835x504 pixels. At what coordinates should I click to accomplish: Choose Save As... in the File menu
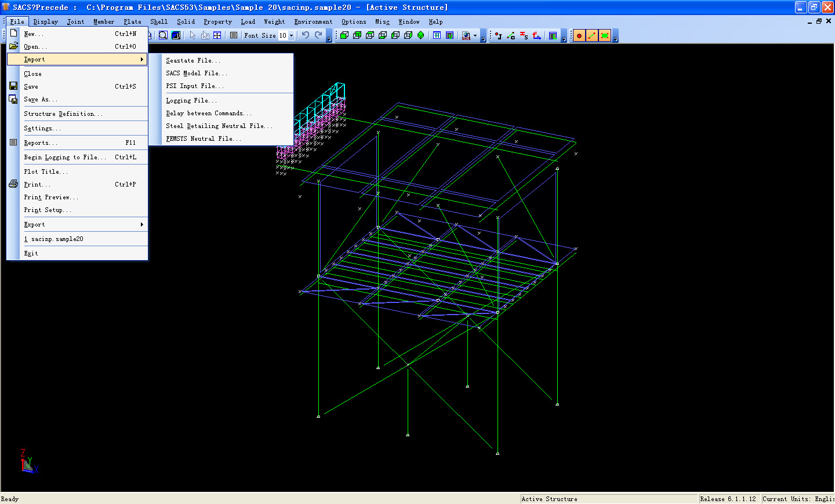pyautogui.click(x=78, y=99)
